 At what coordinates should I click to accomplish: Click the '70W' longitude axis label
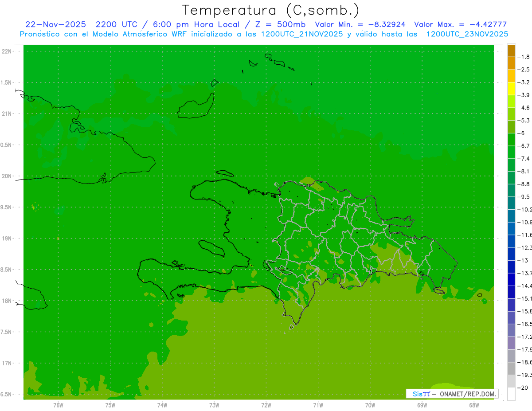[x=370, y=405]
